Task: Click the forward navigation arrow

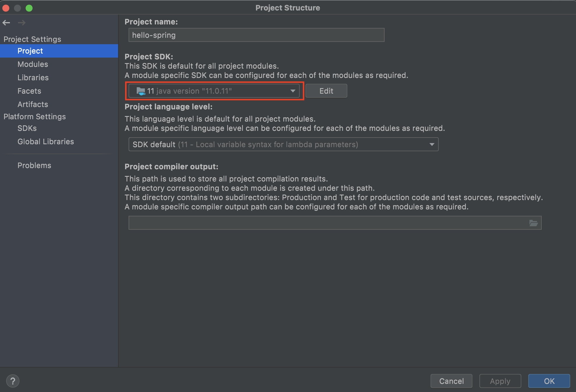Action: click(22, 23)
